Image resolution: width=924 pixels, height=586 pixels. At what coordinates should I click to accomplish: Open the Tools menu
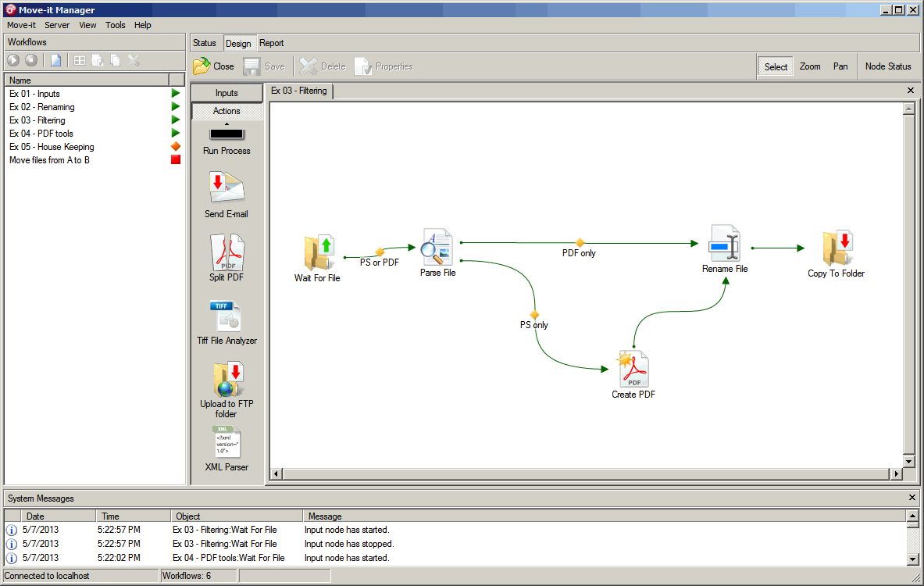(x=116, y=25)
